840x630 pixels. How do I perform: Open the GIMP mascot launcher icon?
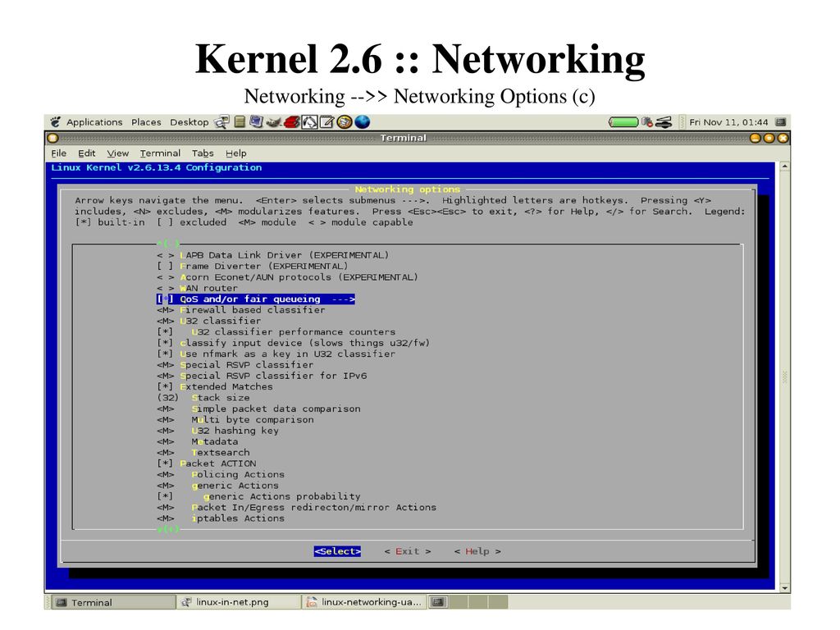[x=274, y=122]
